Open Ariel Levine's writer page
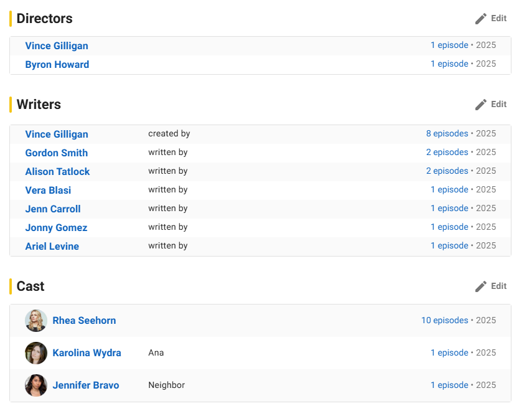Screen dimensions: 532x411 (52, 246)
